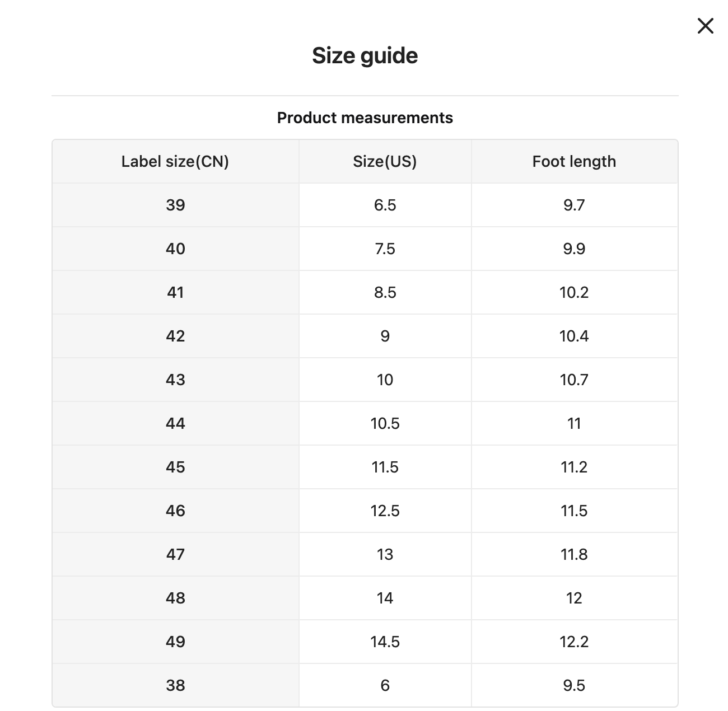728x711 pixels.
Task: Click the foot length 11.8 cell
Action: point(574,554)
